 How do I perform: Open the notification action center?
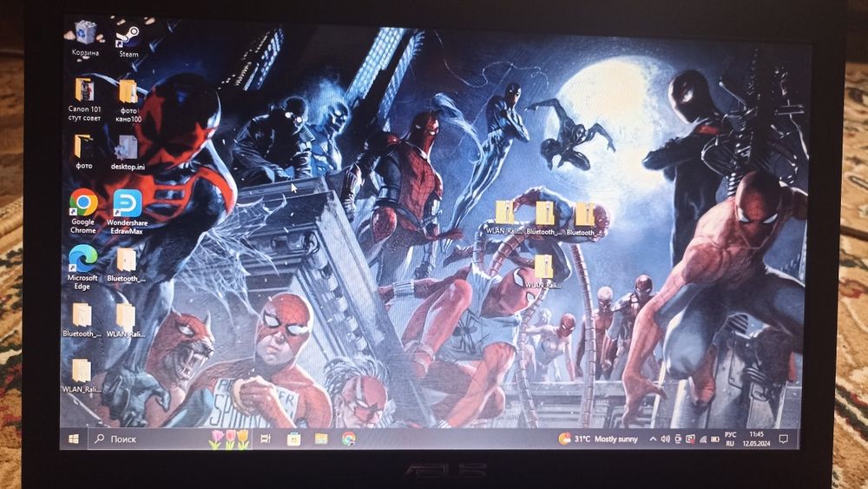(783, 439)
